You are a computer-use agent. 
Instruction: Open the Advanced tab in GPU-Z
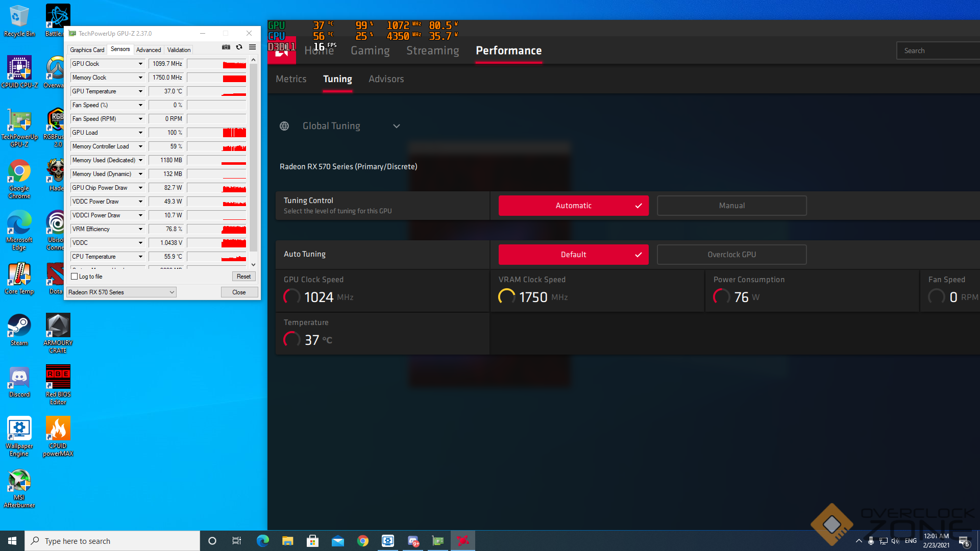coord(149,50)
